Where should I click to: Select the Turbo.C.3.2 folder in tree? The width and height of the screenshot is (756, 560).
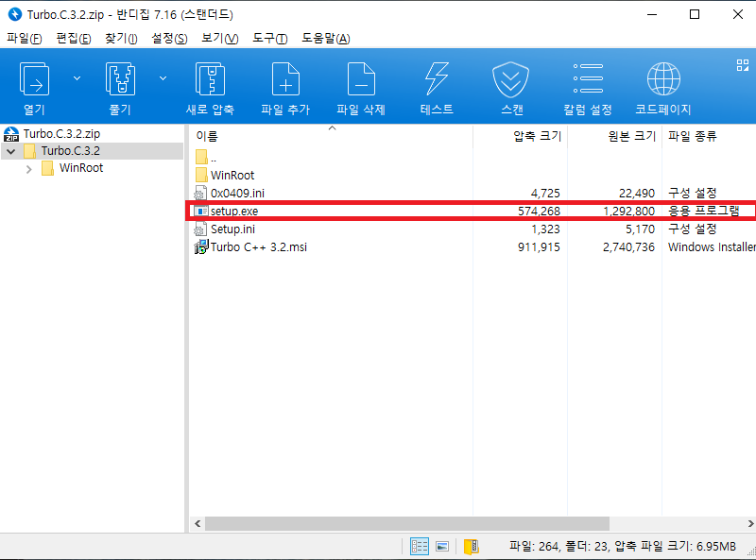[x=70, y=151]
